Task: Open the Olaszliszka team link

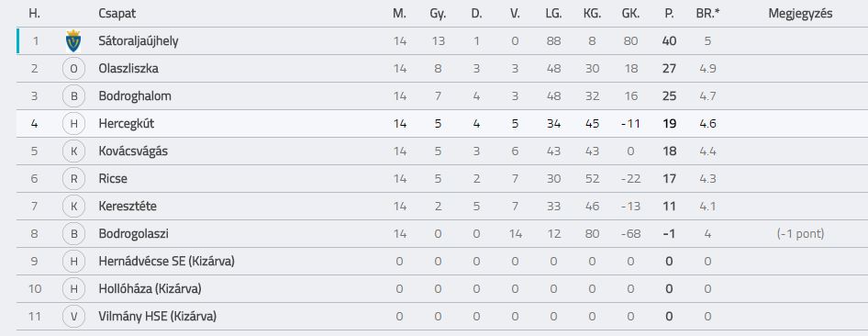Action: (x=128, y=69)
